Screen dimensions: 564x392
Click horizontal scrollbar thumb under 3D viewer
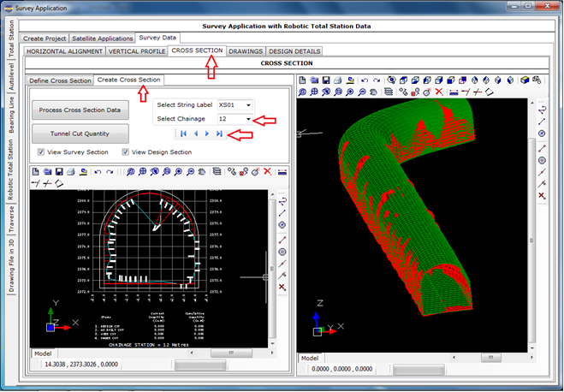490,358
